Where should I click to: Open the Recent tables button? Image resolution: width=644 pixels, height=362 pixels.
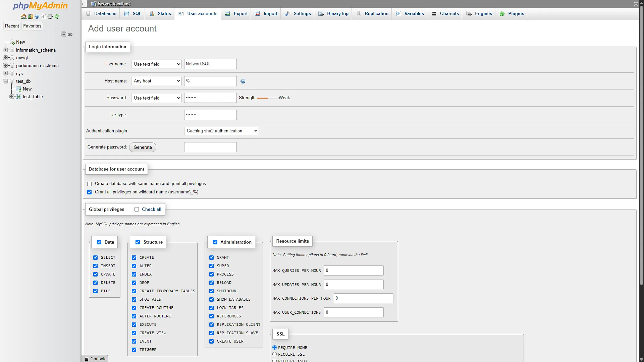[12, 26]
